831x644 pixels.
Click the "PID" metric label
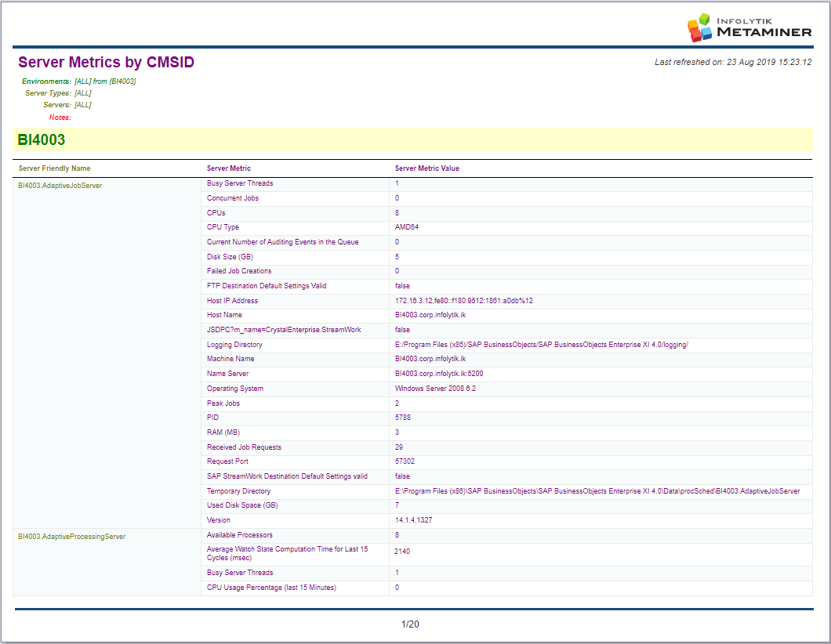[x=213, y=418]
